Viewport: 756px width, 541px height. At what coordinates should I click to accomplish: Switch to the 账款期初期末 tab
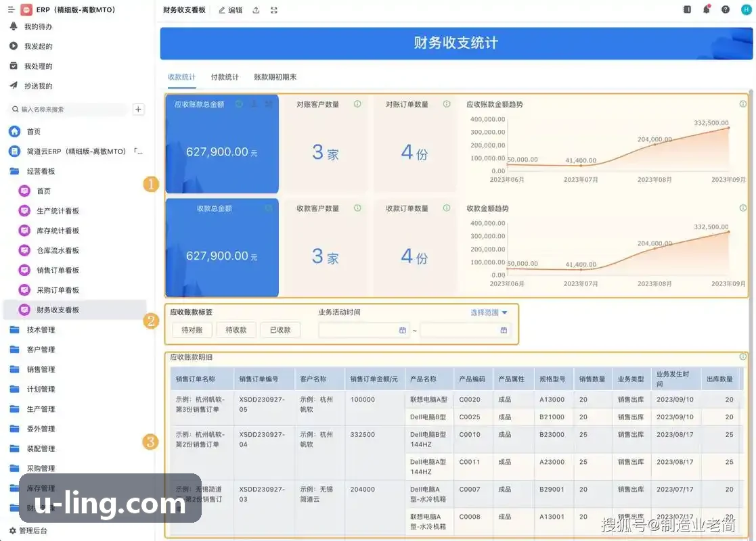(x=275, y=77)
